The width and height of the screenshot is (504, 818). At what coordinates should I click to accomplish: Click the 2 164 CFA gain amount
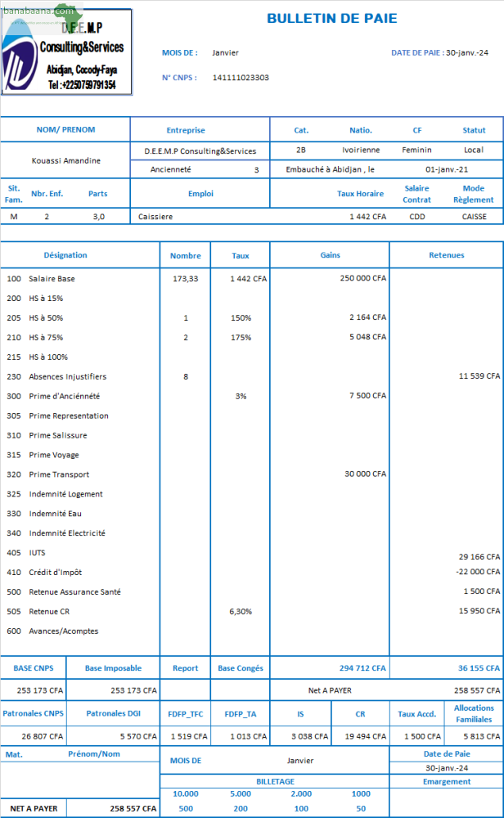click(x=368, y=317)
